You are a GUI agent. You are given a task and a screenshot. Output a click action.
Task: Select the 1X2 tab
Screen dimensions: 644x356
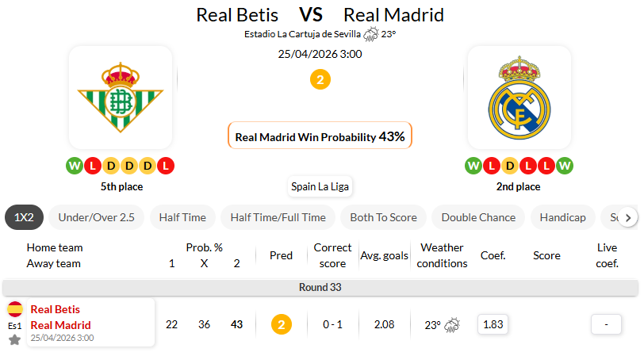(x=24, y=217)
